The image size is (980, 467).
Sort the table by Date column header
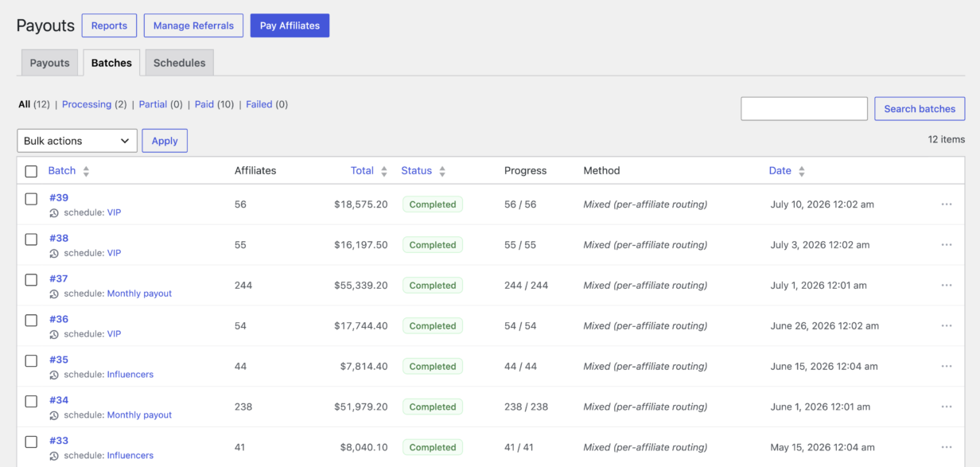coord(780,171)
